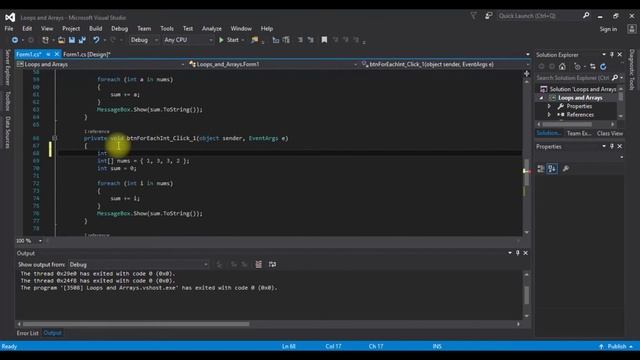The width and height of the screenshot is (640, 360).
Task: Click the Sign in link
Action: pyautogui.click(x=608, y=29)
